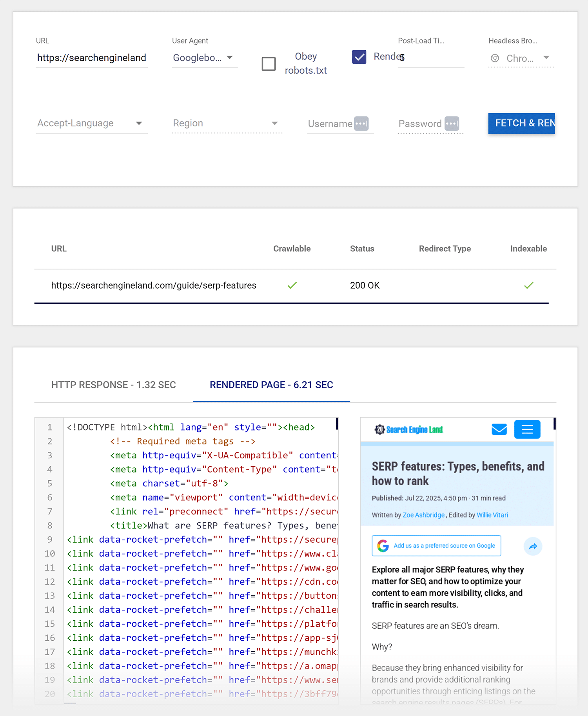Image resolution: width=588 pixels, height=716 pixels.
Task: Click the Status column header
Action: [x=362, y=249]
